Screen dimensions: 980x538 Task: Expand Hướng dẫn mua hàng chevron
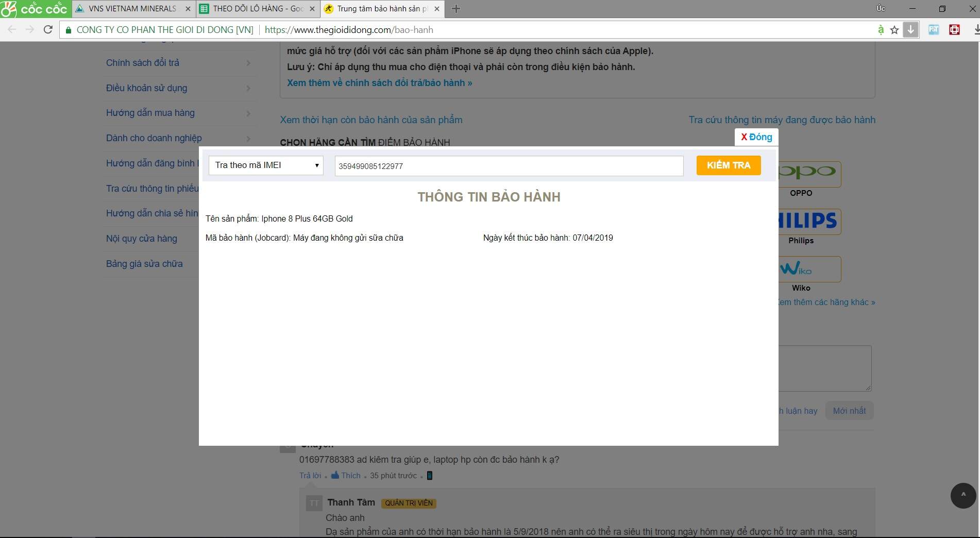tap(248, 113)
